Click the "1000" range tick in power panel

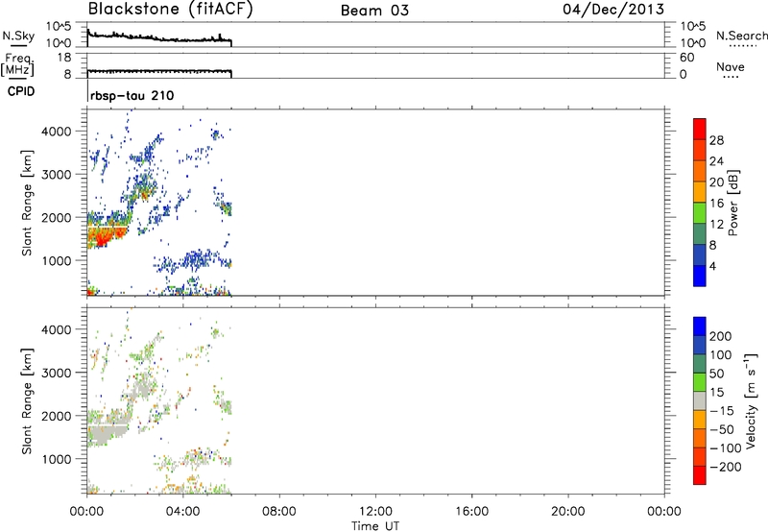(x=56, y=260)
